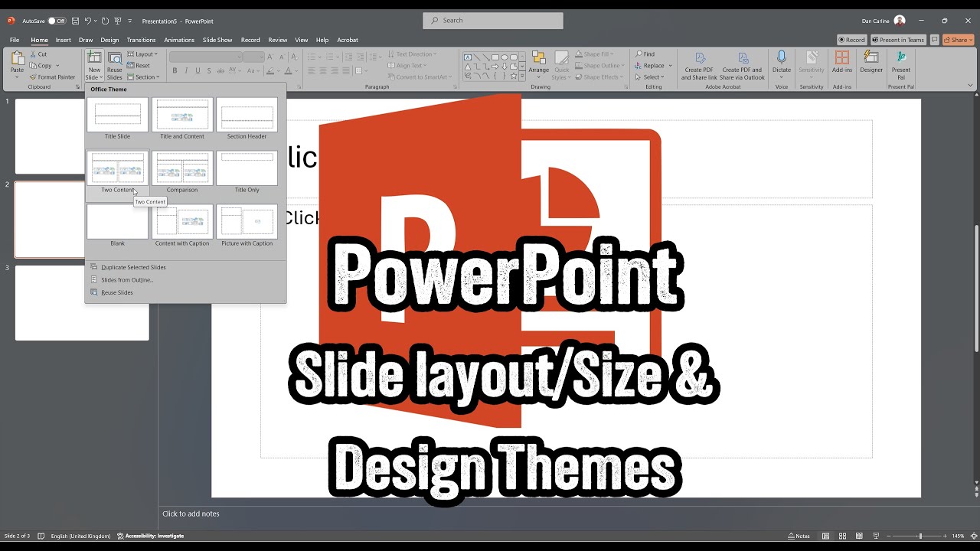Switch to the Design tab
The width and height of the screenshot is (980, 551).
coord(109,40)
